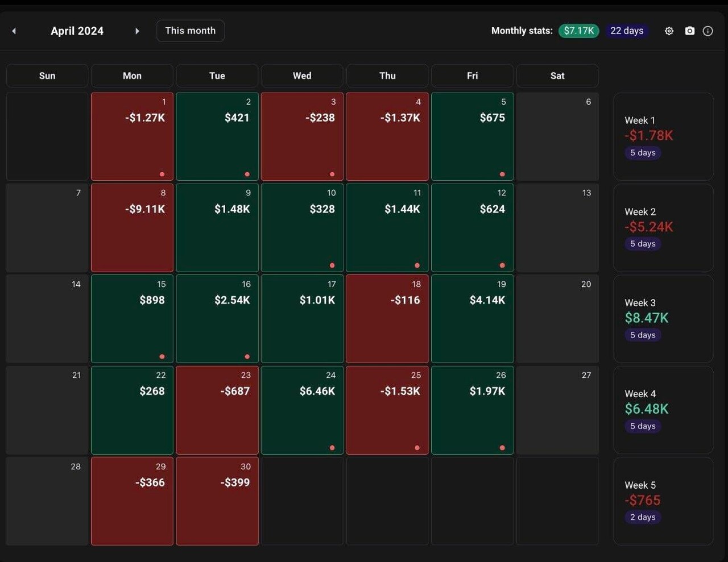Open April 4 cell showing -$1.37K

point(387,136)
